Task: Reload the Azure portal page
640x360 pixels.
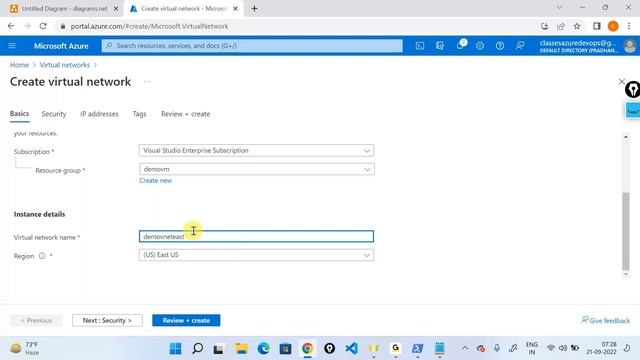Action: (x=43, y=26)
